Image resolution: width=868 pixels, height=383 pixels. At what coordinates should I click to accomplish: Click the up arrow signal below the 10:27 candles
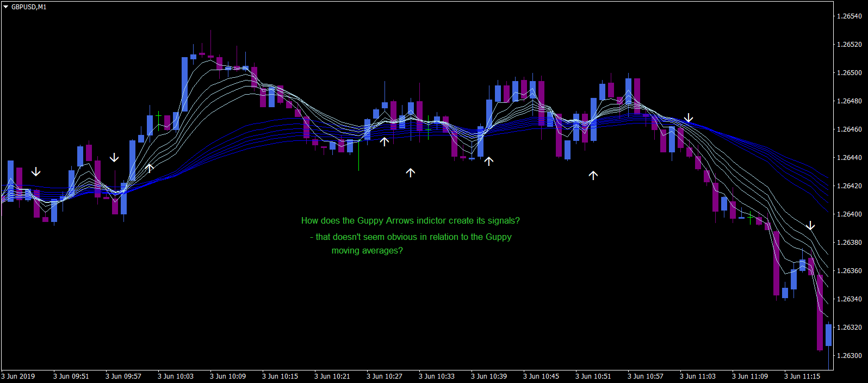point(385,141)
